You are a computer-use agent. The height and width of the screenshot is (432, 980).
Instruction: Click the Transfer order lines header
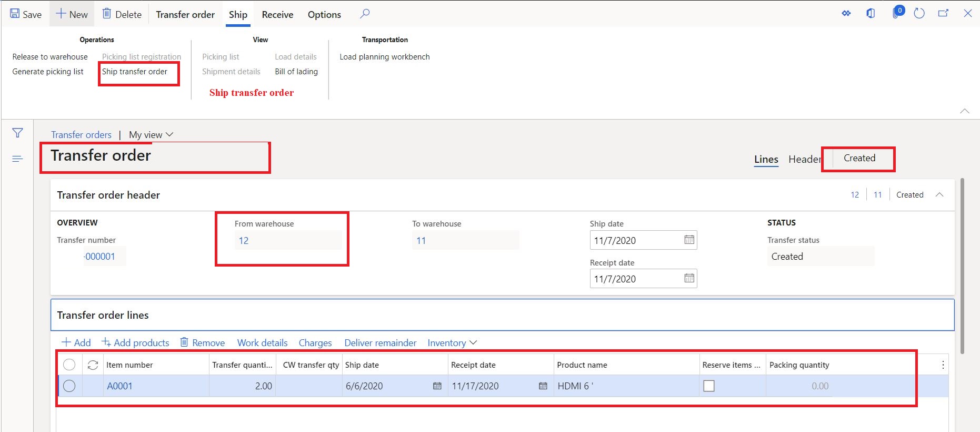click(x=502, y=315)
